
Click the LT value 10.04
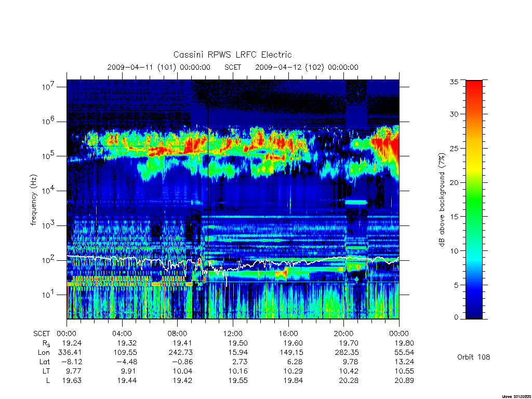tap(182, 371)
